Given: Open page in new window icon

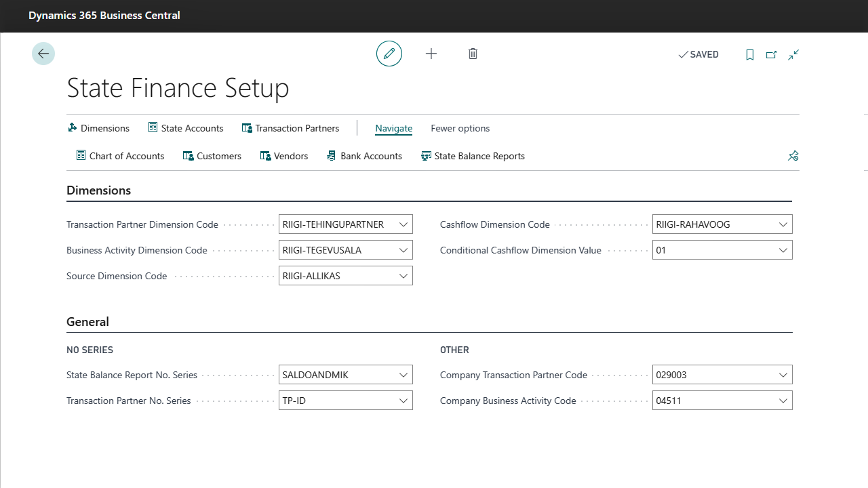Looking at the screenshot, I should click(772, 55).
